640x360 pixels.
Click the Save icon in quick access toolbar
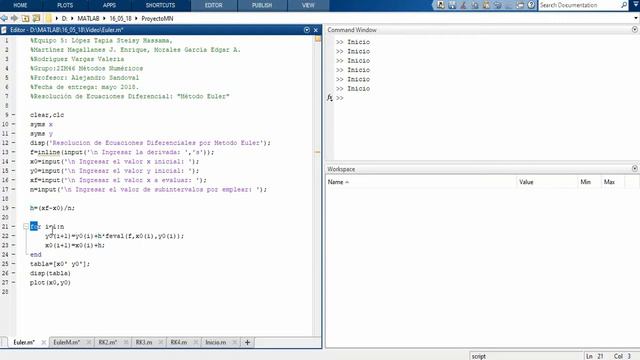point(452,5)
